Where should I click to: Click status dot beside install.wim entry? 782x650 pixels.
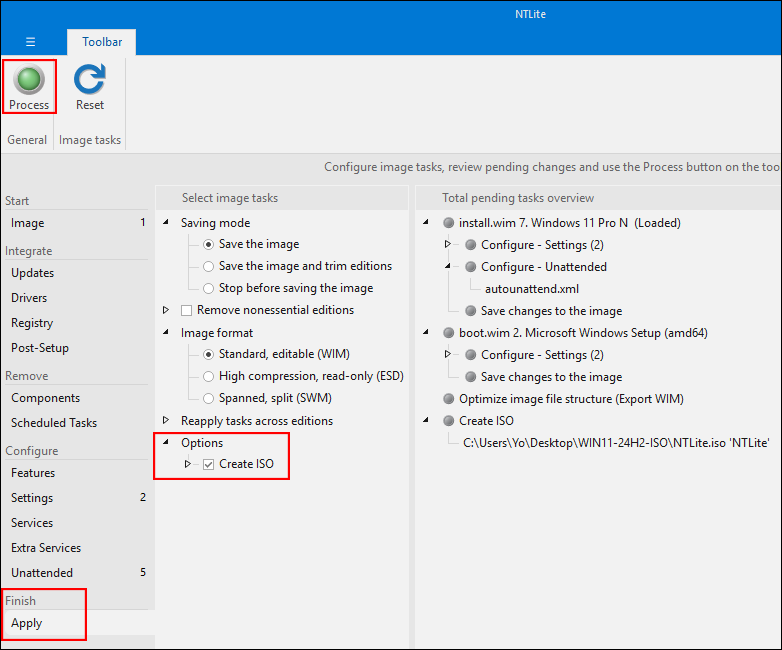point(448,223)
